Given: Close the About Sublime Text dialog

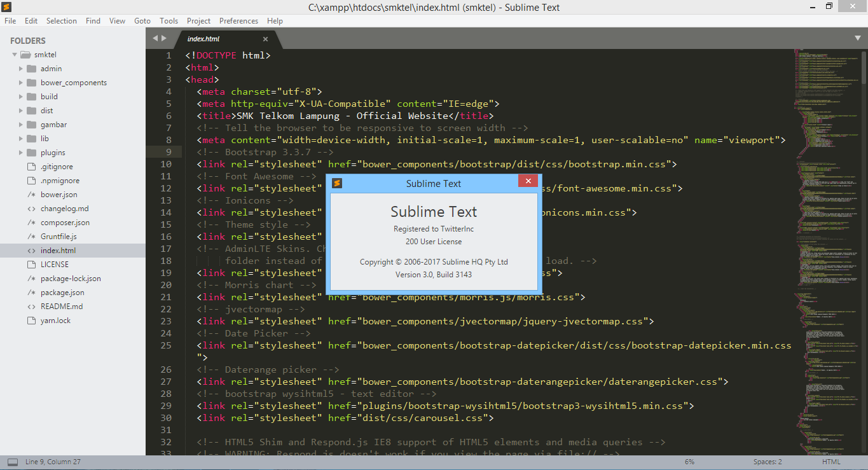Looking at the screenshot, I should (x=528, y=182).
